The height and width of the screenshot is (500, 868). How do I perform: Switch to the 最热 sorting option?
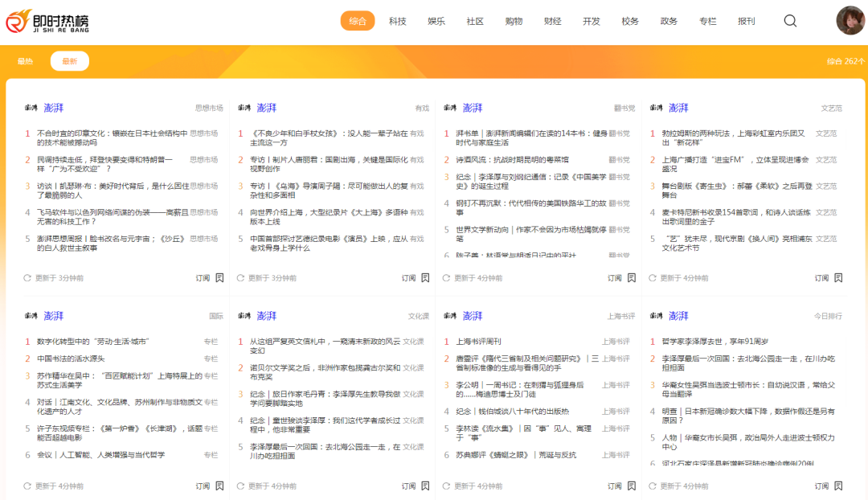(25, 60)
